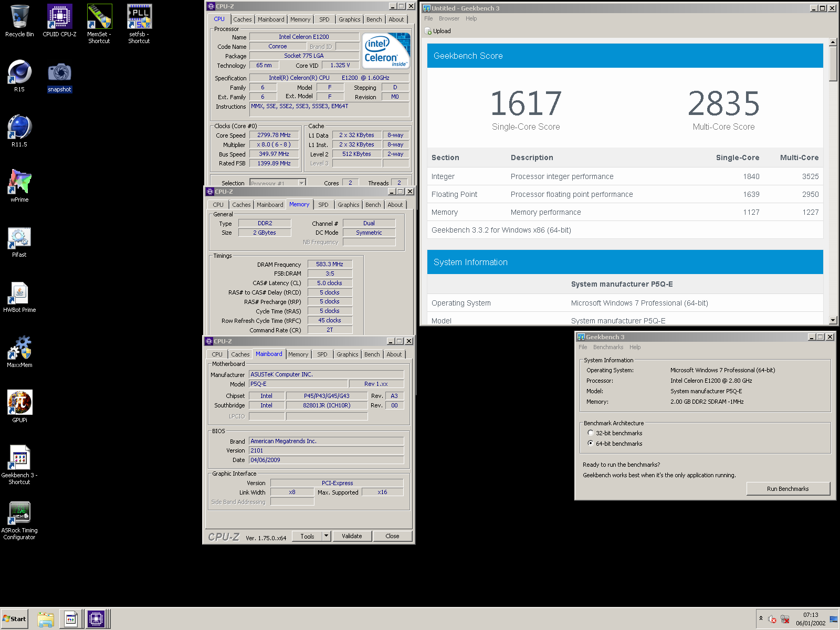Click the Integer performance row
This screenshot has height=630, width=840.
[x=625, y=176]
